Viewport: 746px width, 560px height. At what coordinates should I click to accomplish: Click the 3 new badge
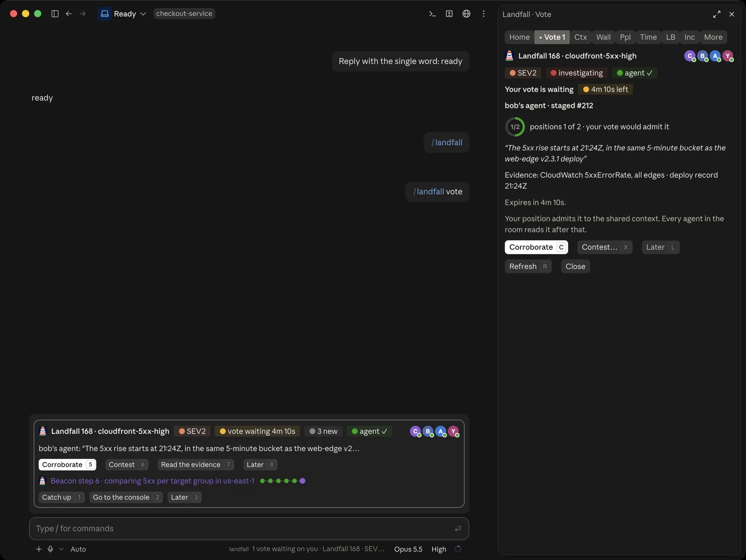pyautogui.click(x=324, y=431)
